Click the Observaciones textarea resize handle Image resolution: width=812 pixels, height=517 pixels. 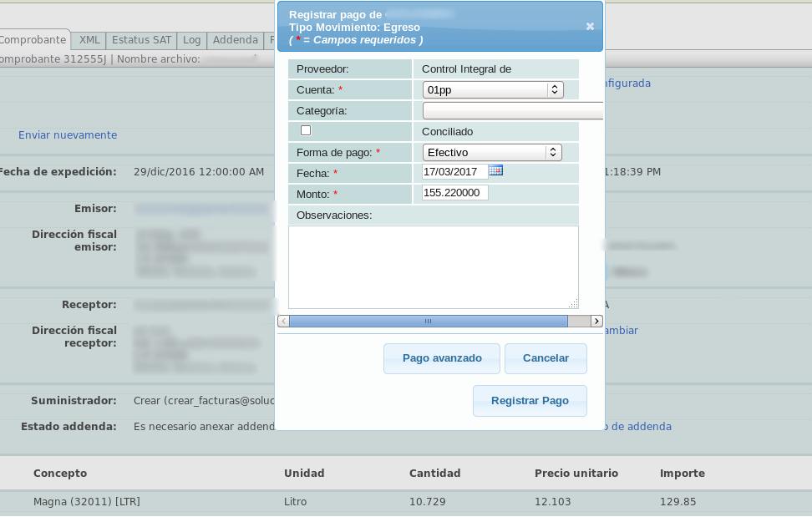(574, 304)
